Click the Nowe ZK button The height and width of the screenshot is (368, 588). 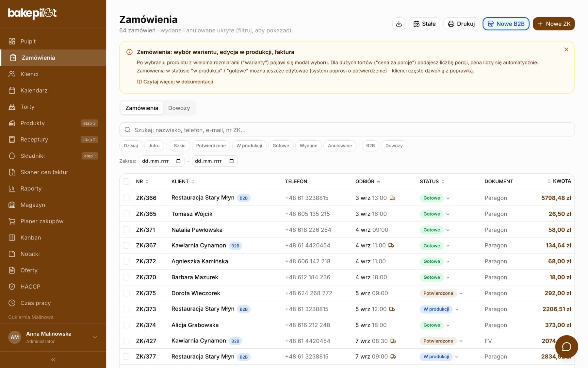[554, 24]
